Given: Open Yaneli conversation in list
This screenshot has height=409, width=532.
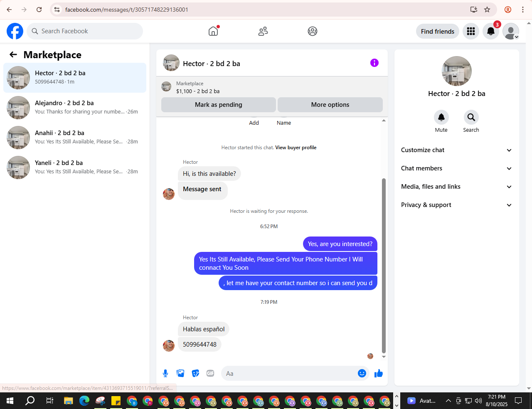Looking at the screenshot, I should [75, 168].
